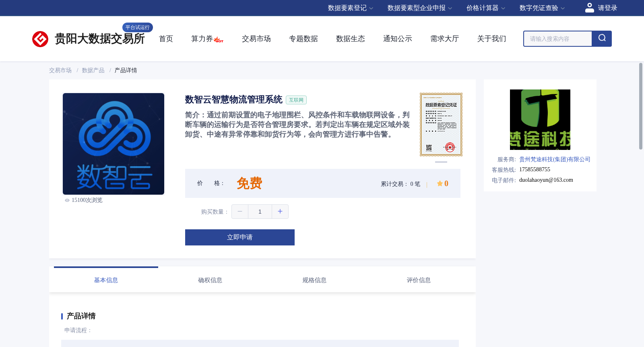
Task: Click the search magnifier button
Action: pyautogui.click(x=602, y=39)
